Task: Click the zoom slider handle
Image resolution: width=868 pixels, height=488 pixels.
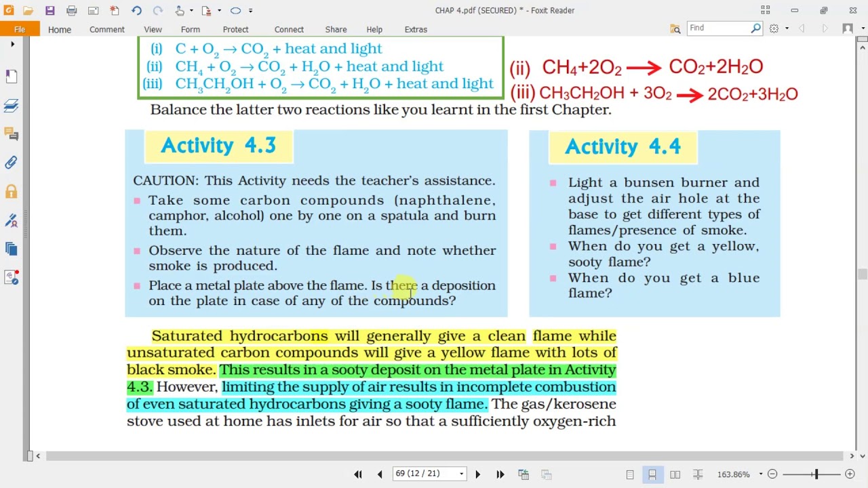Action: click(x=816, y=474)
